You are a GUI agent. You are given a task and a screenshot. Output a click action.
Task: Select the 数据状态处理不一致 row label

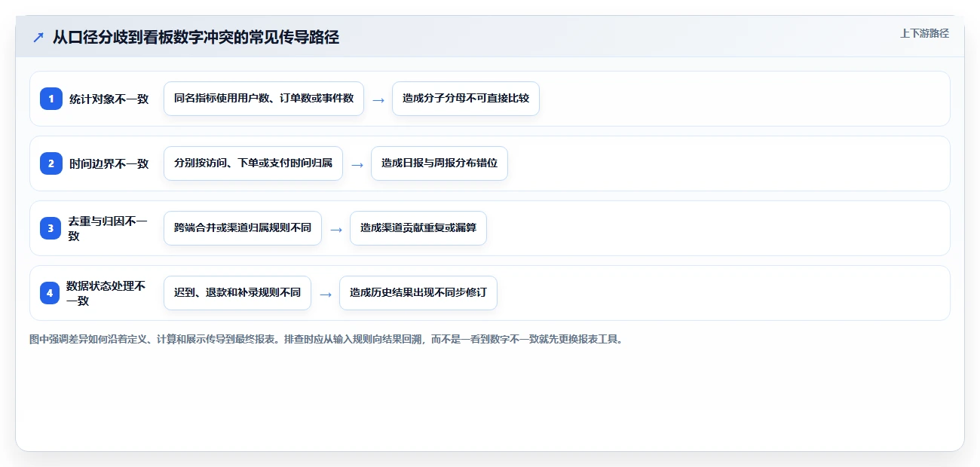click(106, 293)
